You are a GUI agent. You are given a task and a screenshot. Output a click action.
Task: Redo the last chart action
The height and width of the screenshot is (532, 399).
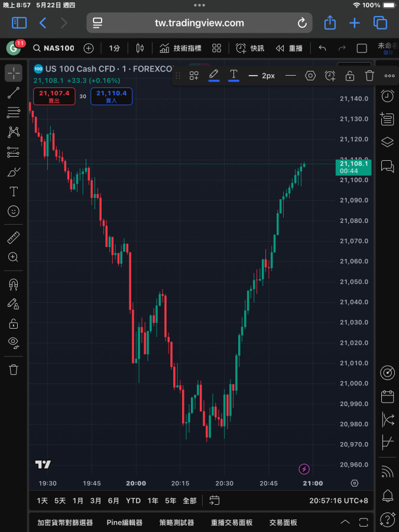click(x=342, y=48)
